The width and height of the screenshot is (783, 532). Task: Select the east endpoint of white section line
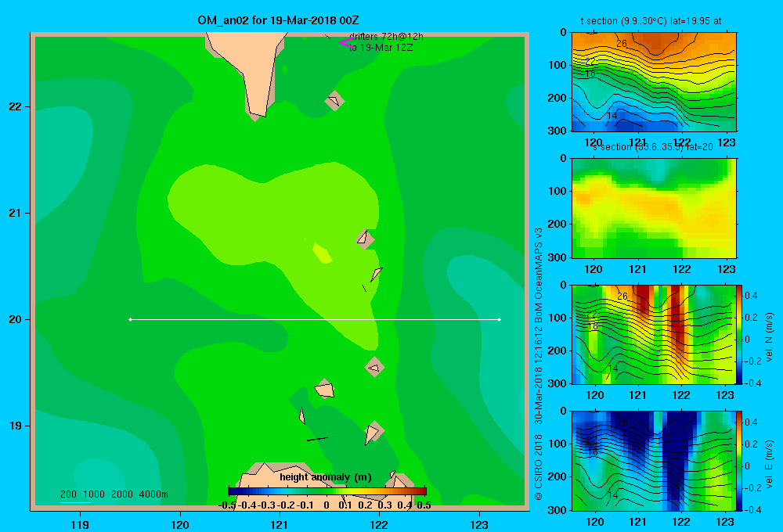(x=500, y=319)
